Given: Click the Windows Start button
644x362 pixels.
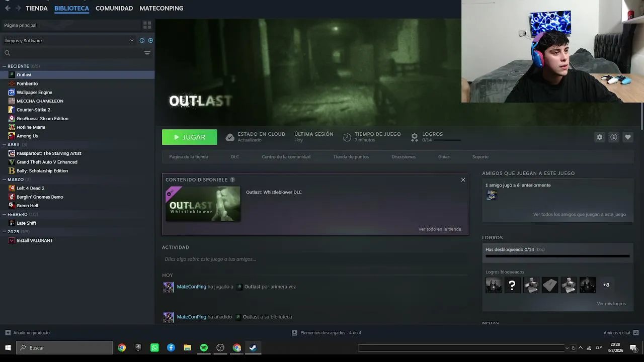Looking at the screenshot, I should point(8,348).
